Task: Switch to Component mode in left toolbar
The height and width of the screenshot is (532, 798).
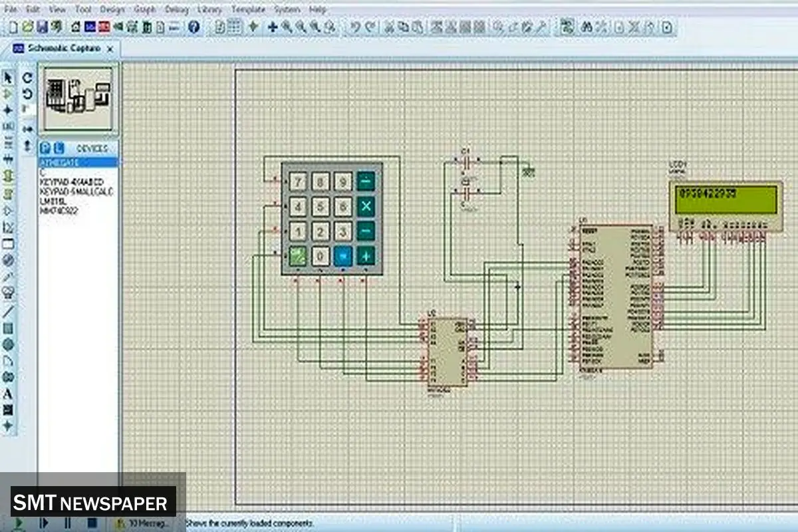Action: coord(8,94)
